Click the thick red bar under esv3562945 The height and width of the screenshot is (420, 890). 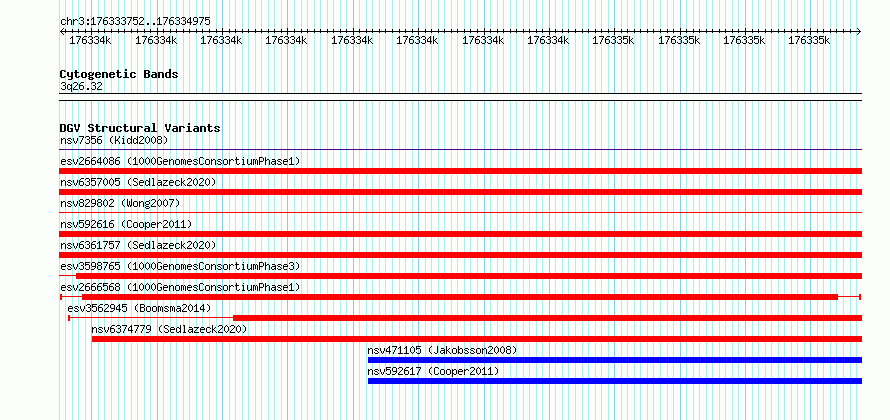[x=548, y=318]
